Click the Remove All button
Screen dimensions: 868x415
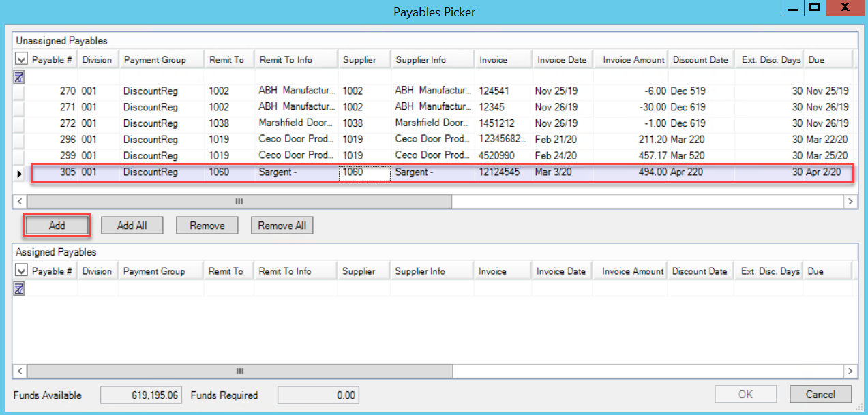282,226
